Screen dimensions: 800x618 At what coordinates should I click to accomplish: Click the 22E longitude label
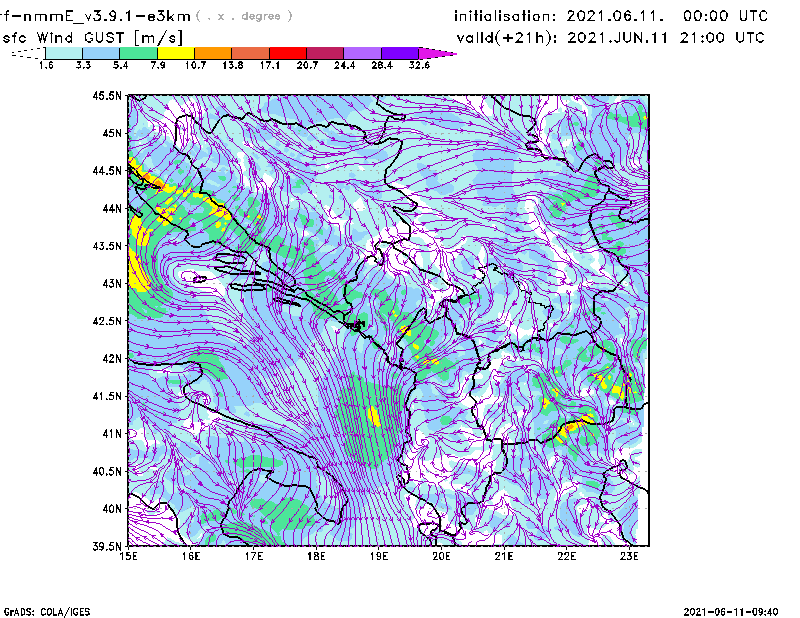click(x=566, y=556)
